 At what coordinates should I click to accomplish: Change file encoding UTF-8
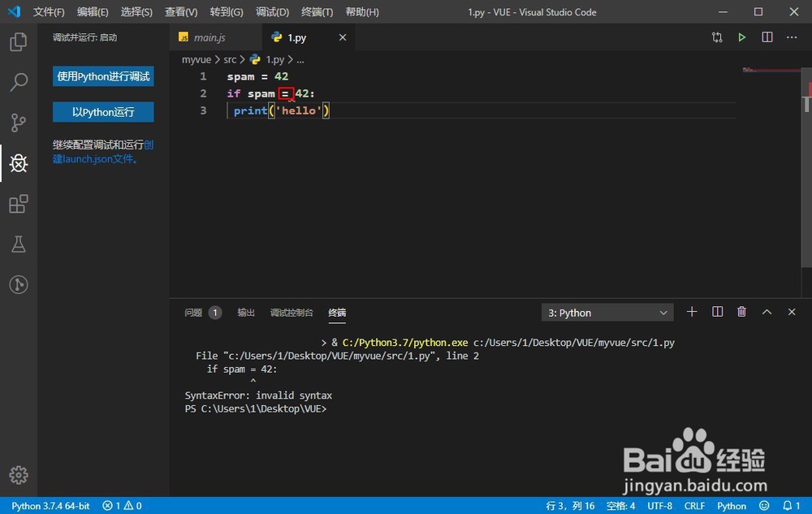tap(659, 505)
